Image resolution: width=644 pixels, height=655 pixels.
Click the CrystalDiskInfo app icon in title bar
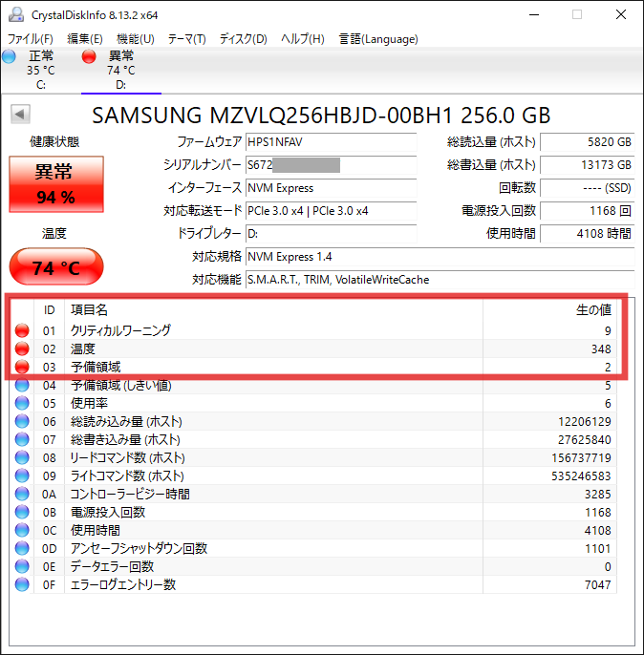point(16,14)
